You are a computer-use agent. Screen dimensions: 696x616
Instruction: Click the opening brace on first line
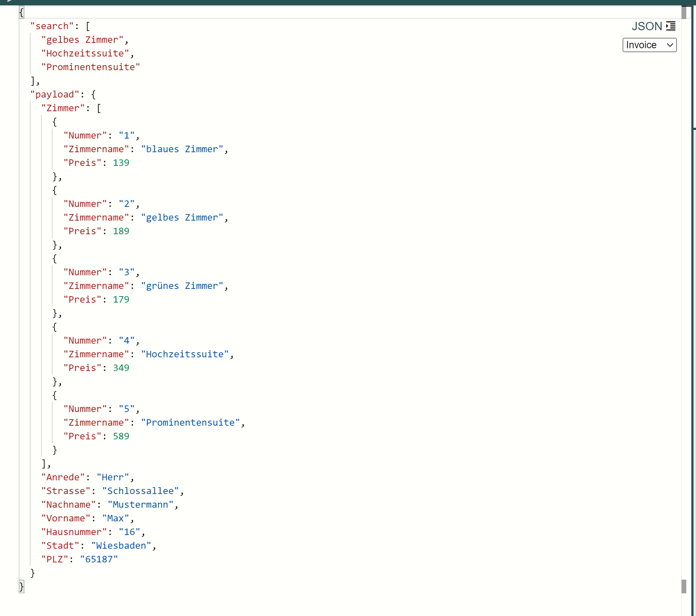click(22, 13)
